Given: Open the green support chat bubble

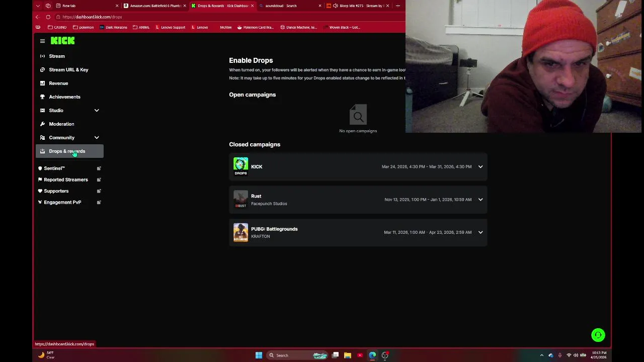Looking at the screenshot, I should (x=598, y=335).
